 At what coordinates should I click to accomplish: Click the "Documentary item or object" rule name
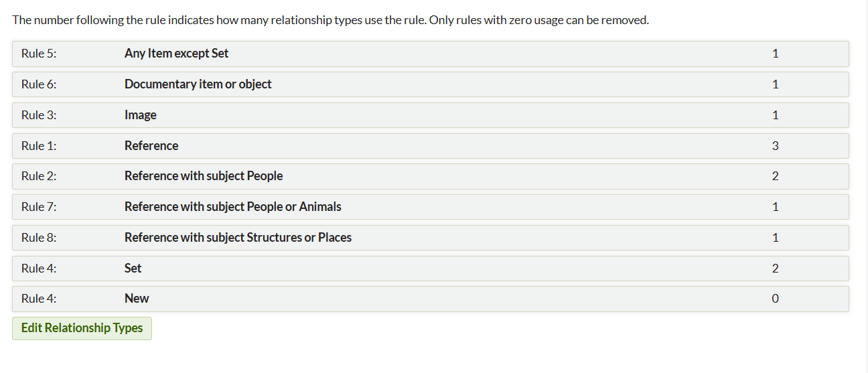(198, 84)
